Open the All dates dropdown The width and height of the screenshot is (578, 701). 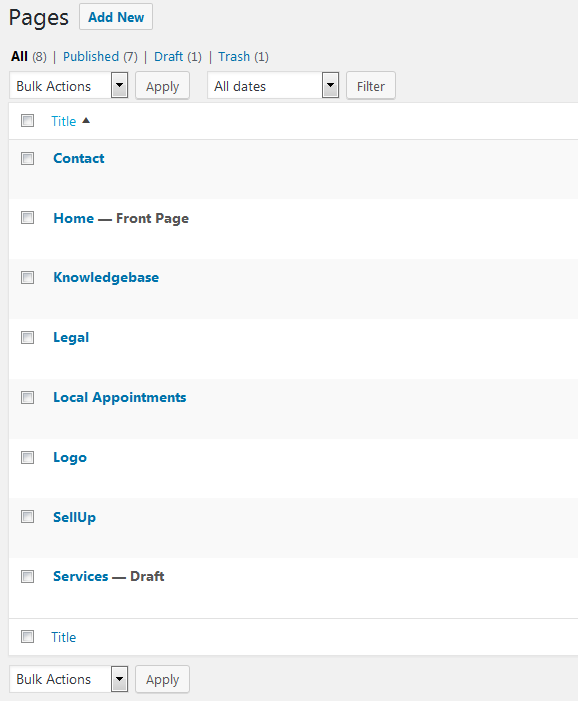(273, 85)
